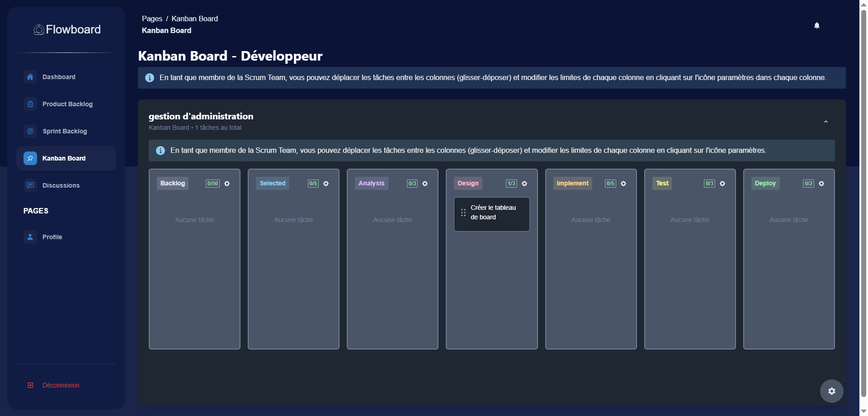Open the Design column settings gear
This screenshot has height=416, width=868.
click(x=524, y=184)
